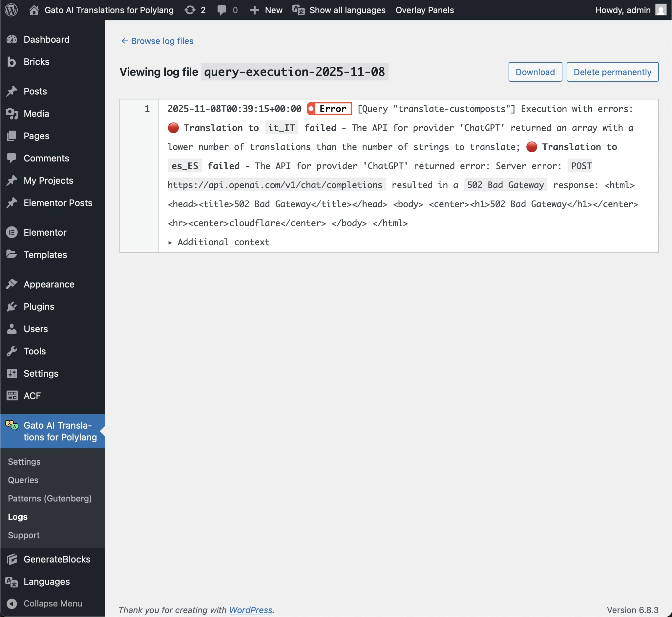Download the current log file
Viewport: 672px width, 617px height.
535,72
